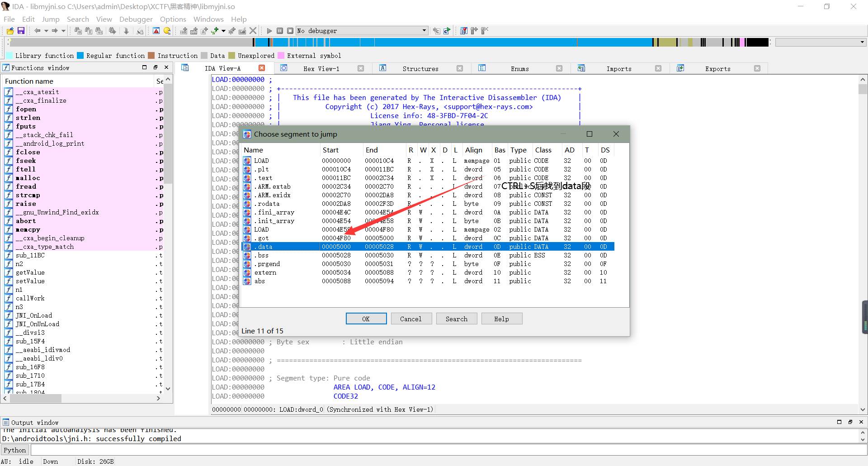Close the Functions window panel
The width and height of the screenshot is (868, 466).
click(166, 67)
